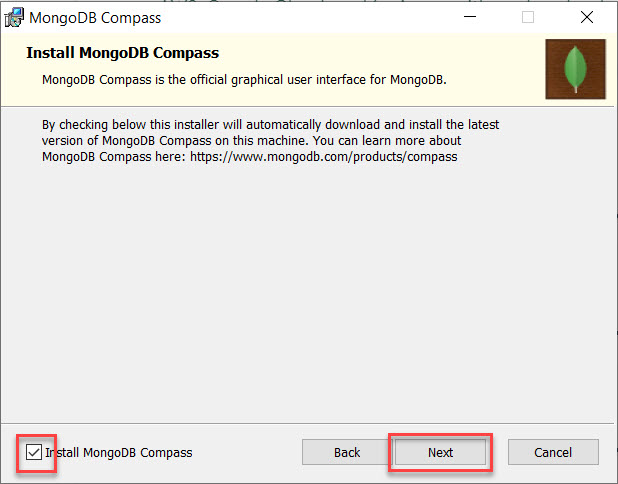Minimize the MongoDB Compass installer window
Viewport: 618px width, 484px height.
point(470,17)
